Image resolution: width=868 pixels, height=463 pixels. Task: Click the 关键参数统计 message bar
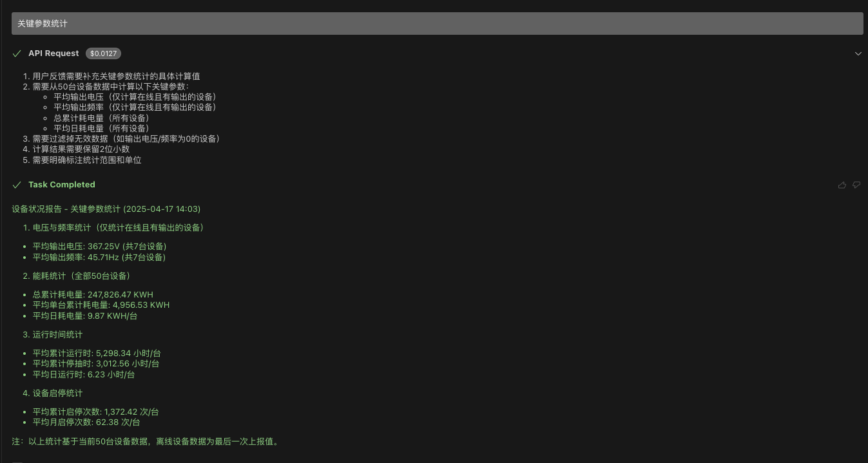(x=437, y=23)
